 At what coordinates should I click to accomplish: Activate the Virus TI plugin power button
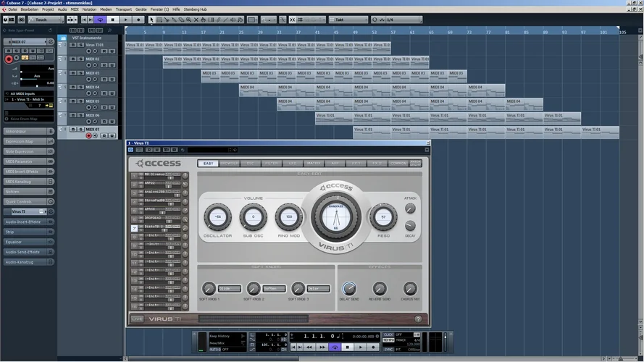pos(130,150)
